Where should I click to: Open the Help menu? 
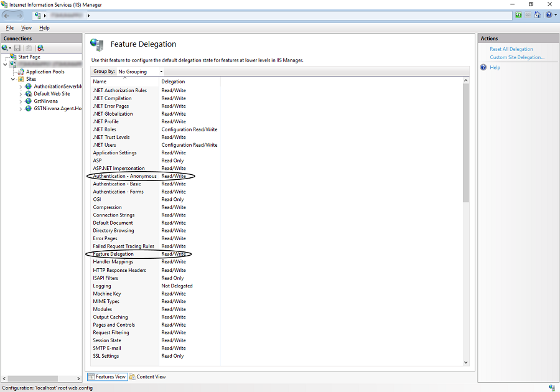click(x=44, y=28)
